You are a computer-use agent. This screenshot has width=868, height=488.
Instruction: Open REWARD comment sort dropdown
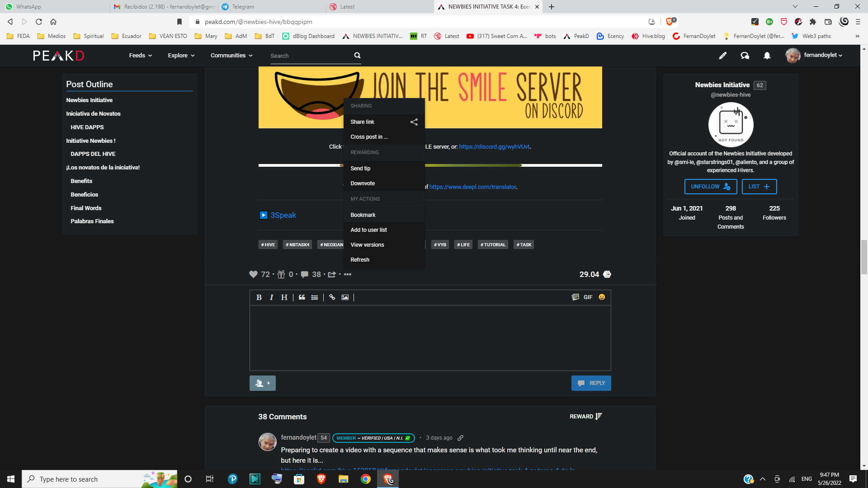(586, 417)
